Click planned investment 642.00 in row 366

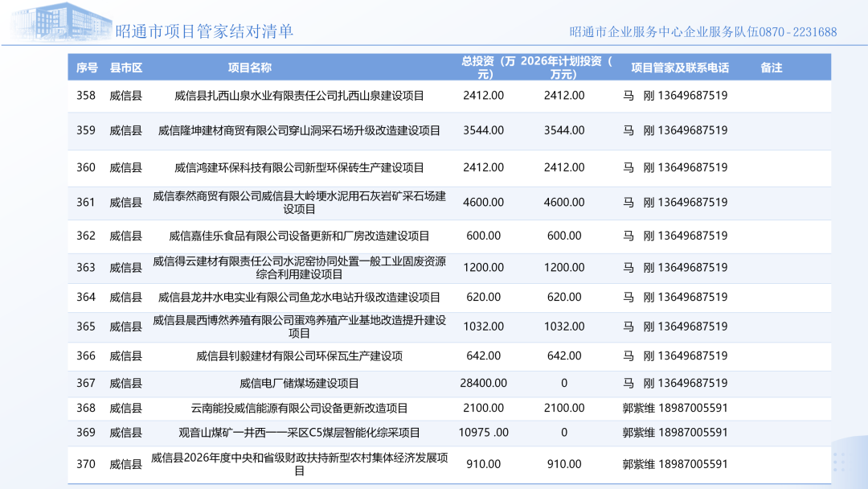click(564, 356)
